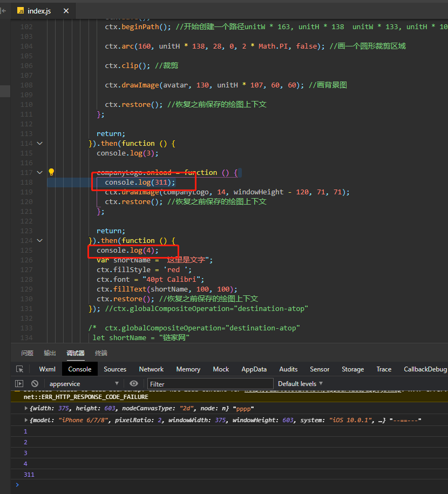Open the AppData devtools tab
Image resolution: width=448 pixels, height=494 pixels.
click(x=254, y=369)
